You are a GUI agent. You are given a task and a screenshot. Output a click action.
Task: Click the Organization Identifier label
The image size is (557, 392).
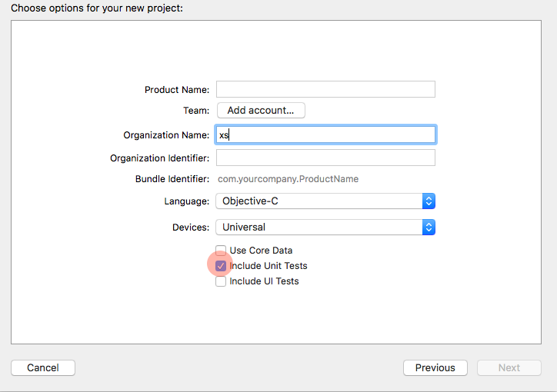159,158
